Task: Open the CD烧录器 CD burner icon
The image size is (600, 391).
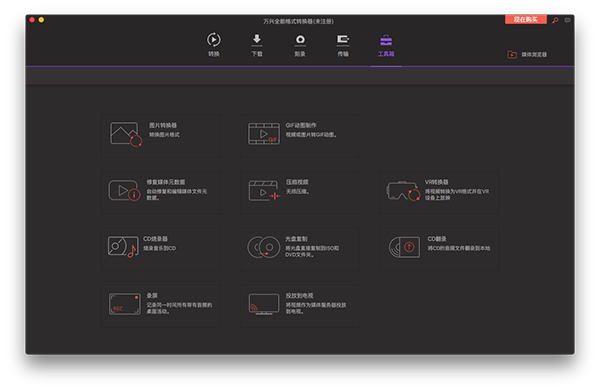Action: coord(123,247)
